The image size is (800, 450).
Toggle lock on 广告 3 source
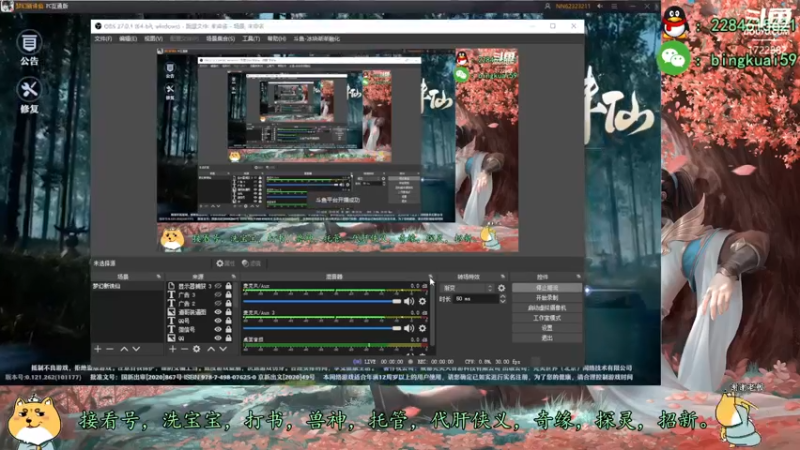point(229,295)
